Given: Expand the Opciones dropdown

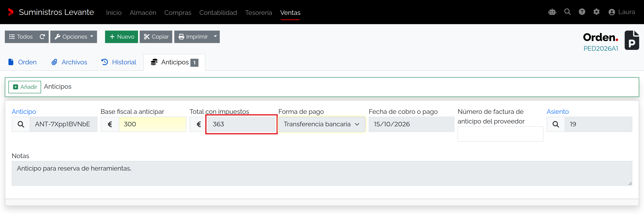Looking at the screenshot, I should point(73,37).
